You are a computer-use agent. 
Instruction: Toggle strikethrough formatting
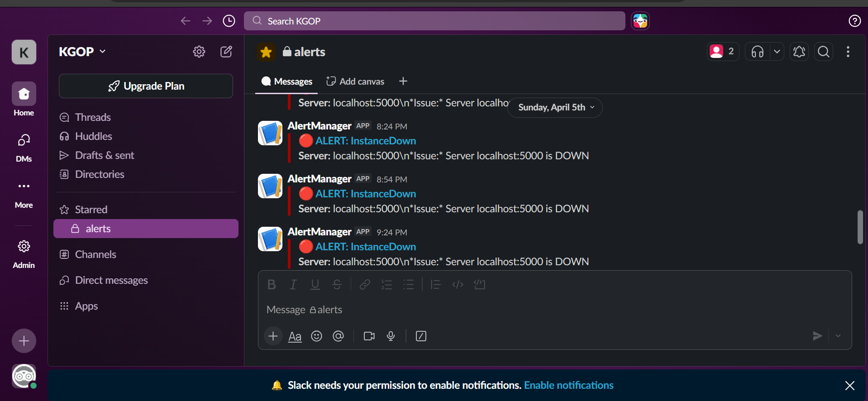click(x=337, y=284)
